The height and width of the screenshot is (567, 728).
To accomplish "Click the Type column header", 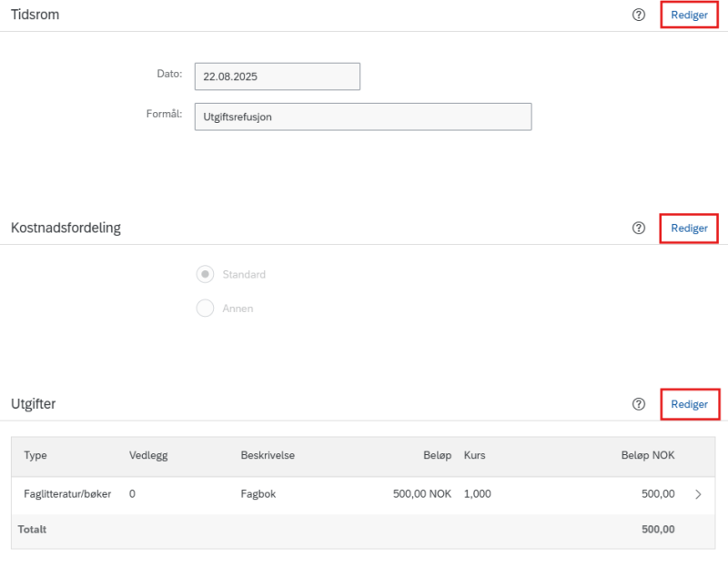I will (x=35, y=455).
